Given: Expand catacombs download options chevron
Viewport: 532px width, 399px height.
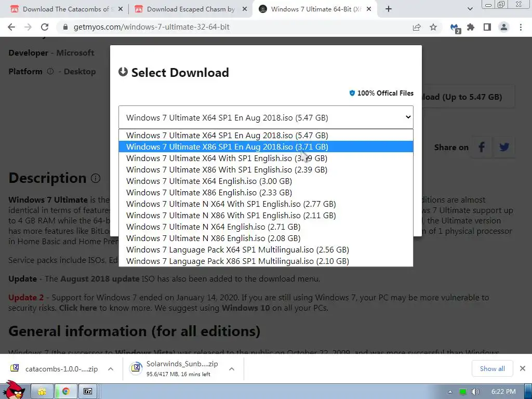Looking at the screenshot, I should [x=111, y=369].
